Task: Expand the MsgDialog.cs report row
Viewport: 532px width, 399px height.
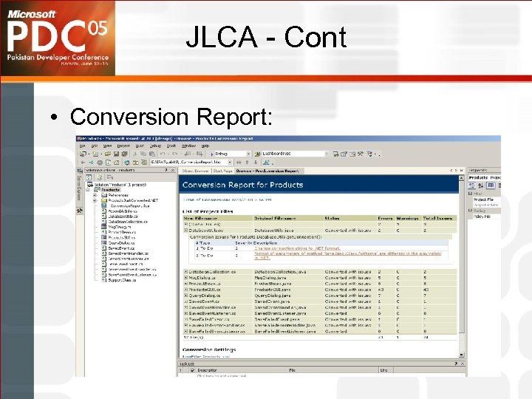Action: coord(186,278)
